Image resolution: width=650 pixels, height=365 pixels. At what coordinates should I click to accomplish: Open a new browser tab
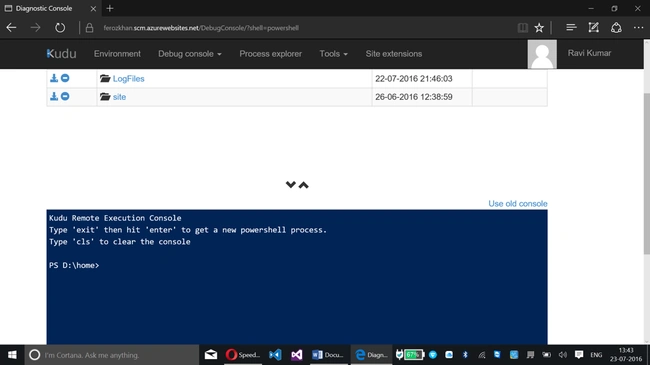pyautogui.click(x=110, y=8)
